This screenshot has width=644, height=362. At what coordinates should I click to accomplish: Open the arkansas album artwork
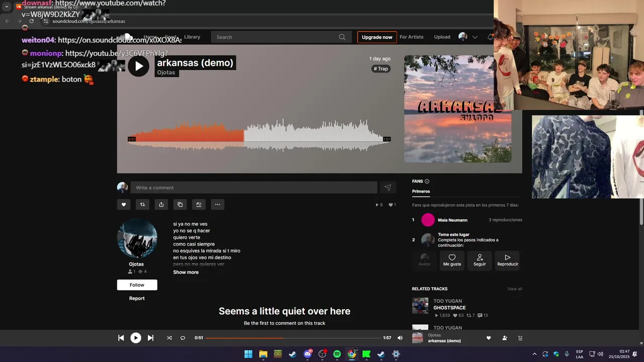pyautogui.click(x=458, y=109)
